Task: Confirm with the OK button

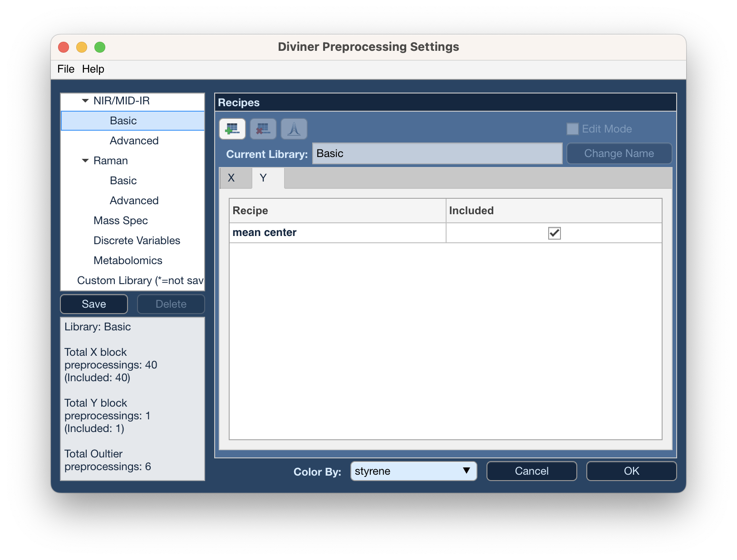Action: [631, 471]
